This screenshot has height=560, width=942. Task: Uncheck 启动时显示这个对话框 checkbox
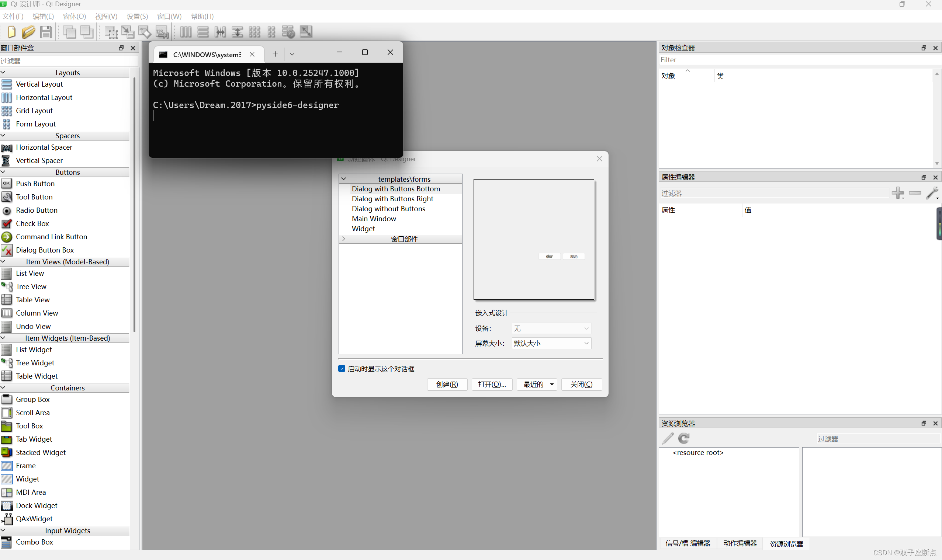[x=341, y=369]
